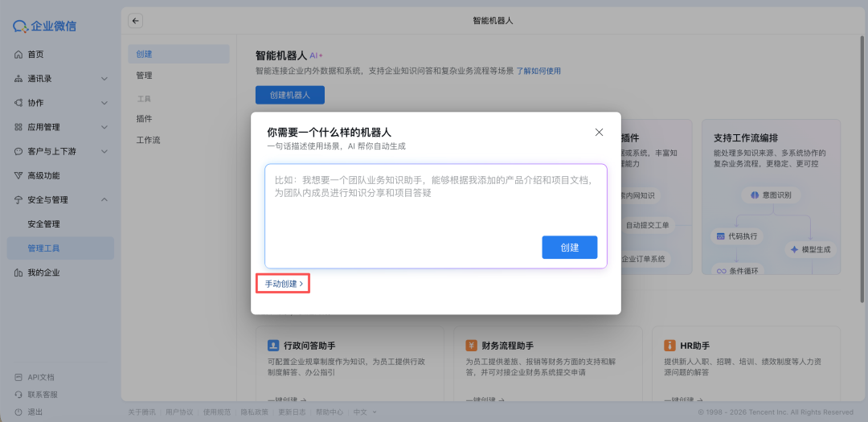Image resolution: width=868 pixels, height=422 pixels.
Task: Open 使用规范 footer link
Action: (216, 412)
